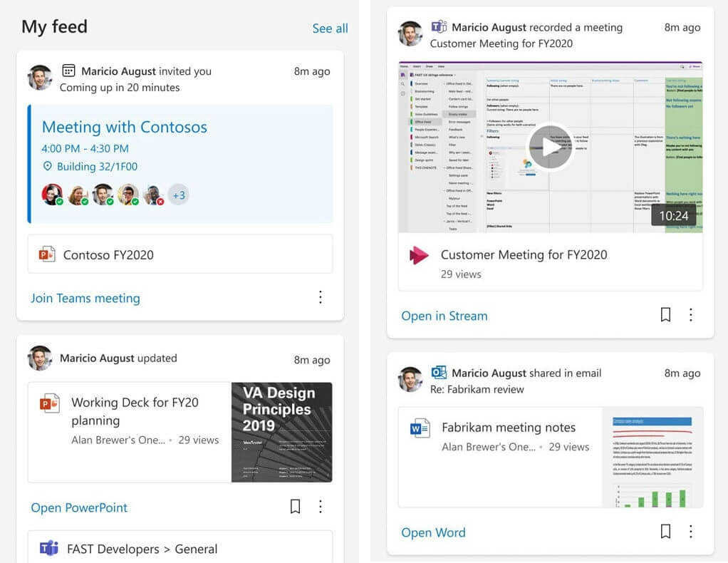Open the Fabrikam notes document preview thumbnail

652,457
